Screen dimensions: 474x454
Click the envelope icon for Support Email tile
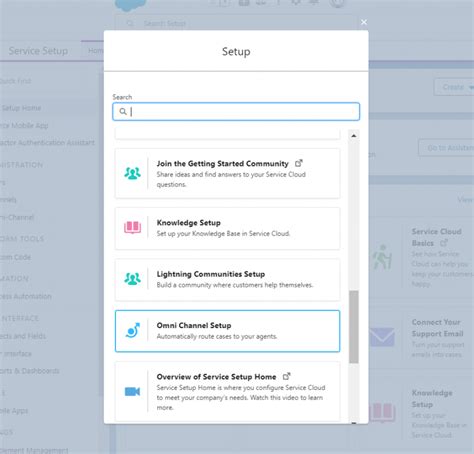click(382, 337)
